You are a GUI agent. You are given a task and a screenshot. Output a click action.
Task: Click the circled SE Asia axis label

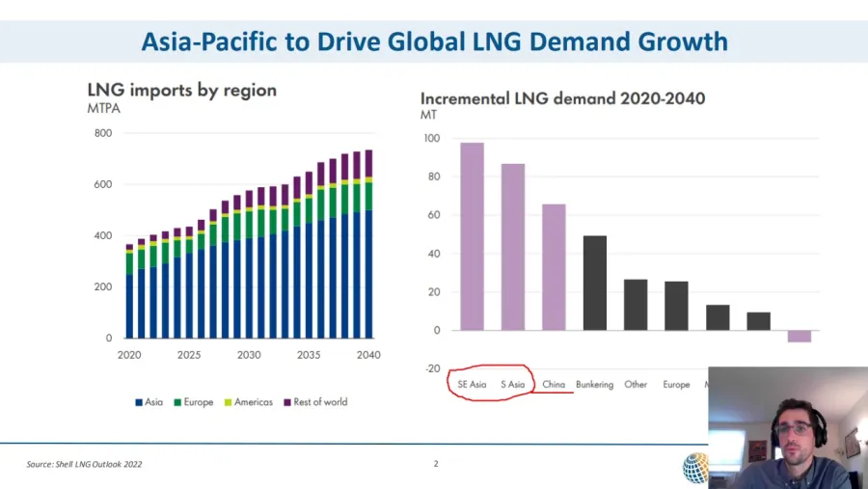coord(472,385)
